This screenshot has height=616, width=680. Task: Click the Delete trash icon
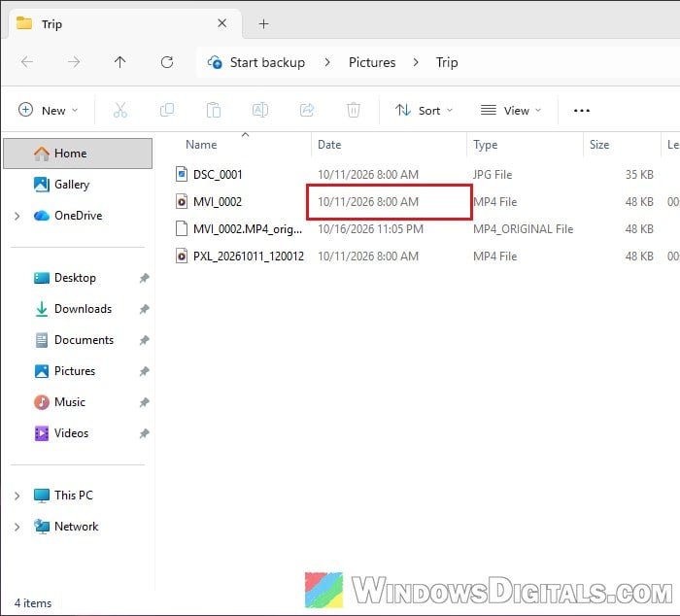click(x=354, y=110)
